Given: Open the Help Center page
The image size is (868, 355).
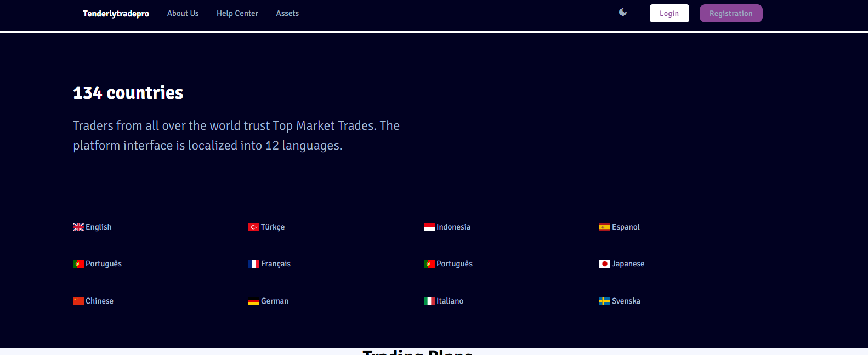Looking at the screenshot, I should (237, 13).
